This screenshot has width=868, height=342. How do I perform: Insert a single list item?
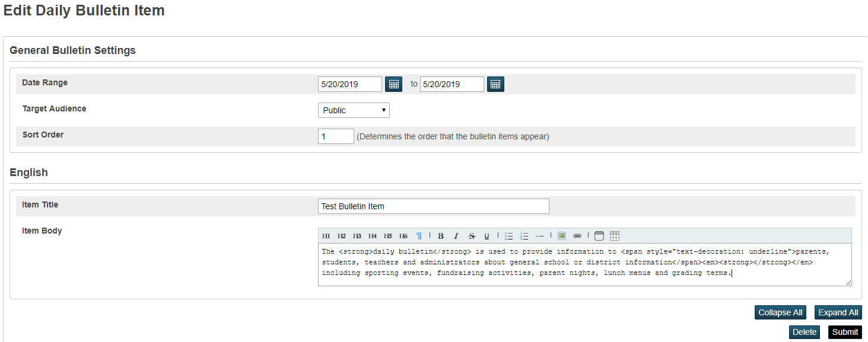[x=540, y=236]
